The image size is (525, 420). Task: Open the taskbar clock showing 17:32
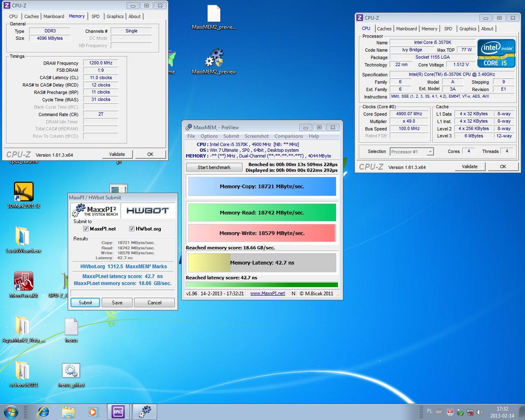pyautogui.click(x=502, y=412)
